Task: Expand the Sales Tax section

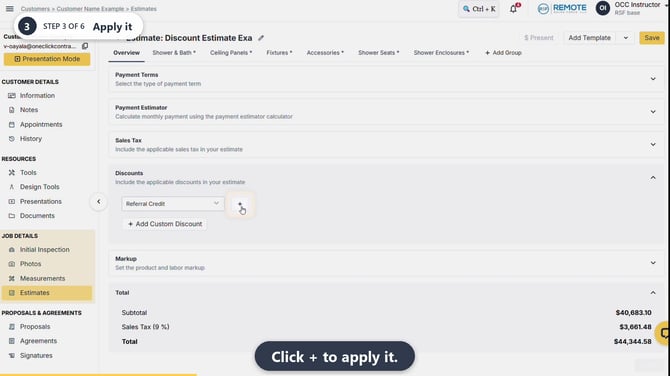Action: (x=653, y=144)
